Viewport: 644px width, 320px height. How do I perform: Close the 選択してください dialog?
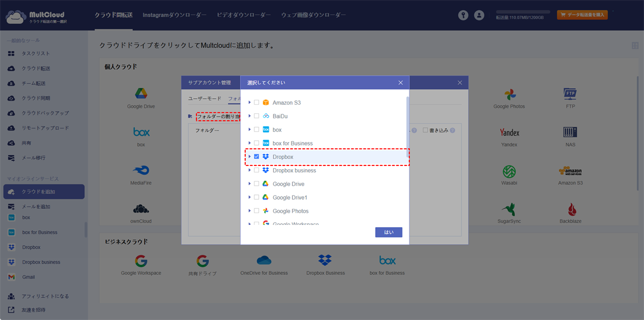pos(400,83)
